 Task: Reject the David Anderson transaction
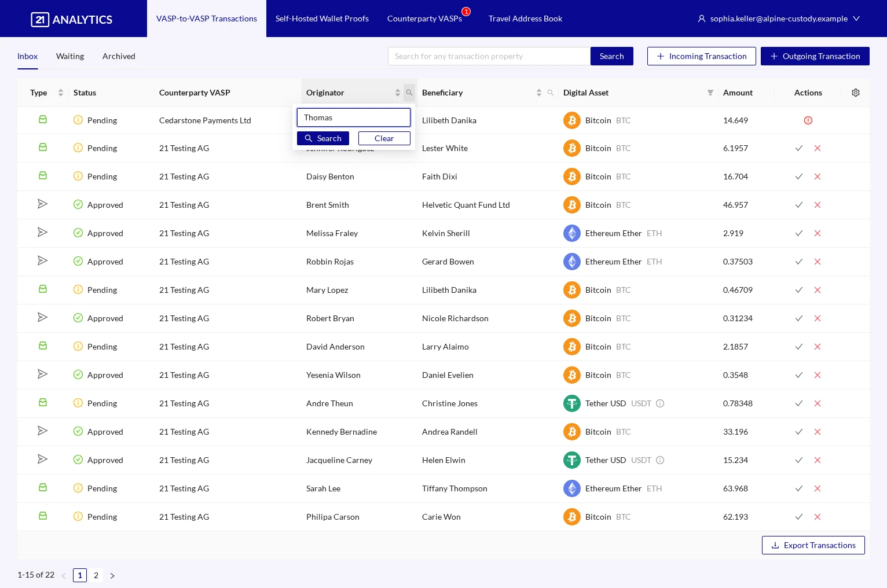(x=818, y=347)
